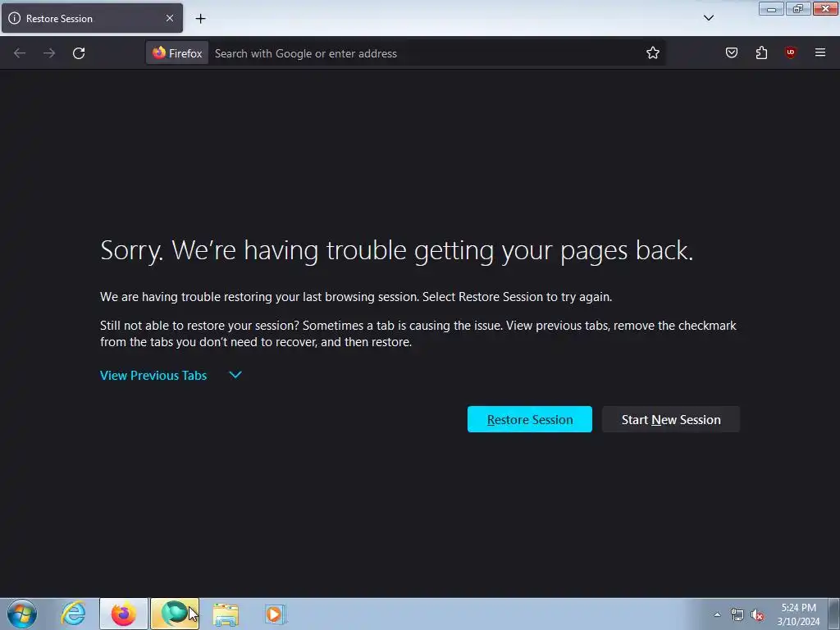This screenshot has height=630, width=840.
Task: Open the green globe browser taskbar icon
Action: coord(175,614)
